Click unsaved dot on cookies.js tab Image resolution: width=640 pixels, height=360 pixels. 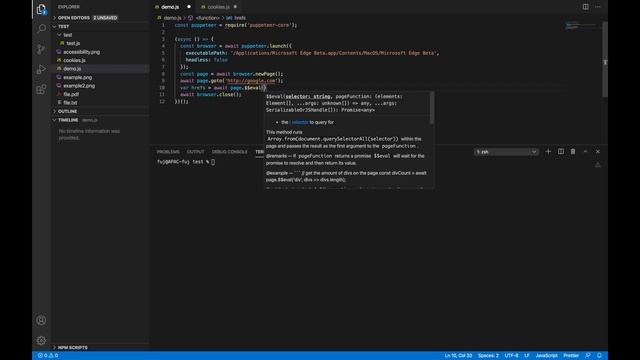click(x=235, y=7)
